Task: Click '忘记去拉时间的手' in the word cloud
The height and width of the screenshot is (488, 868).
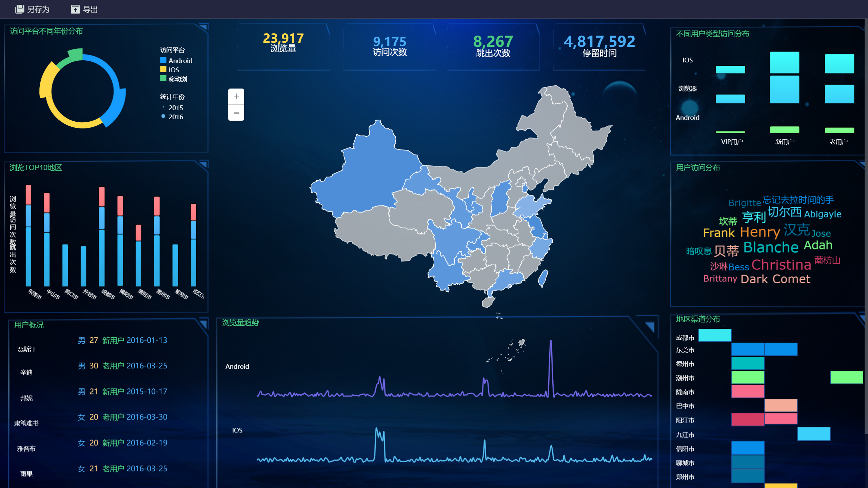Action: (798, 200)
